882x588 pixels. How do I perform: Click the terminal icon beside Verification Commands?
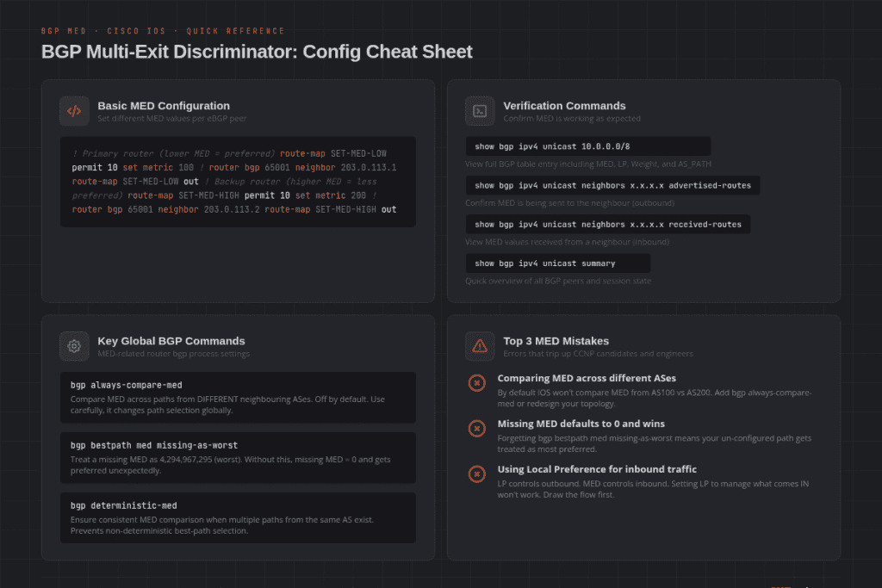tap(480, 111)
